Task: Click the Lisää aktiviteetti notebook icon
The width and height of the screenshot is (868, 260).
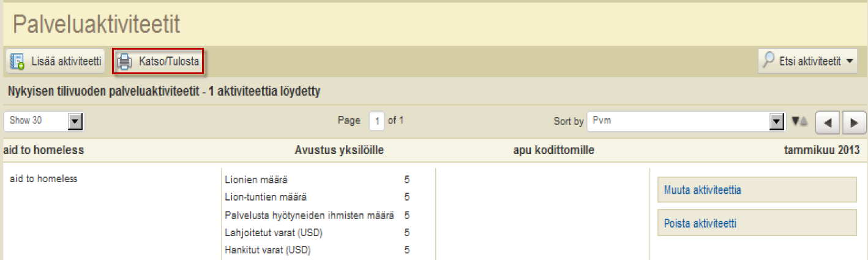Action: pos(17,62)
